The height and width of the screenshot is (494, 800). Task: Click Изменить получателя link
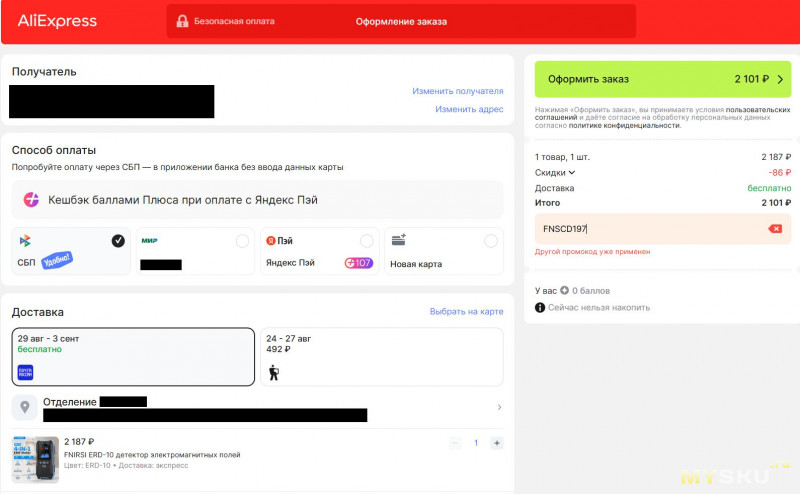458,91
